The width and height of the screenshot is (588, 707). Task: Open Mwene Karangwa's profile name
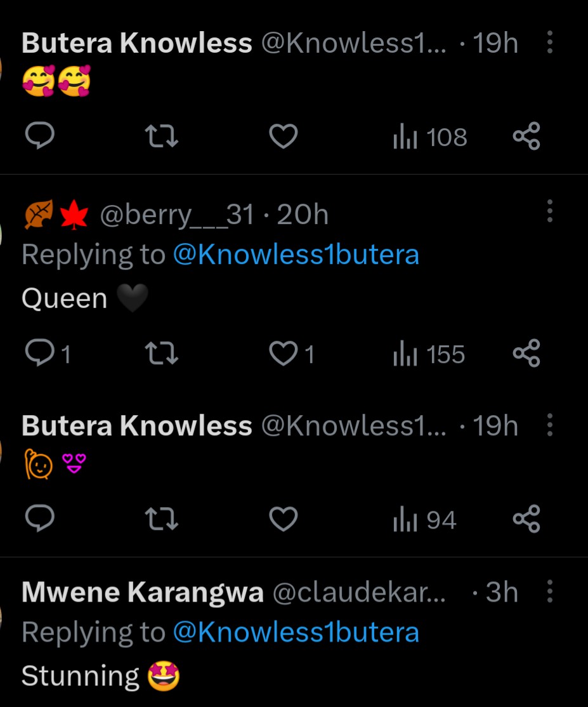(x=143, y=593)
